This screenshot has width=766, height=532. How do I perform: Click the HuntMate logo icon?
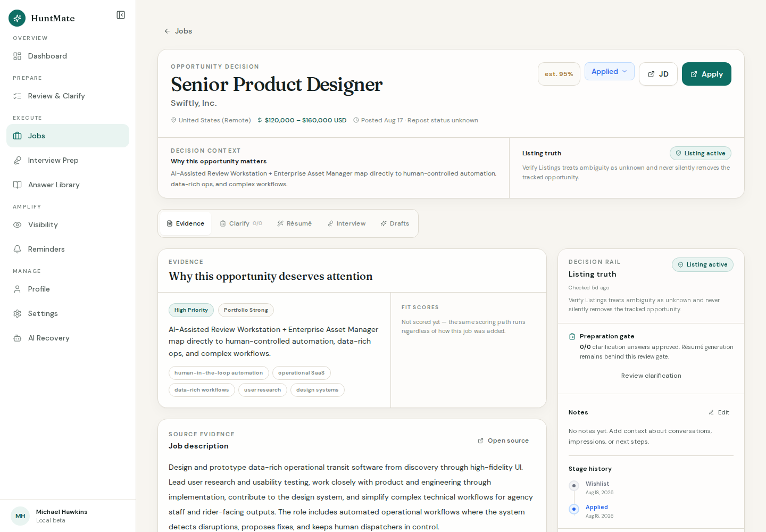pyautogui.click(x=17, y=18)
